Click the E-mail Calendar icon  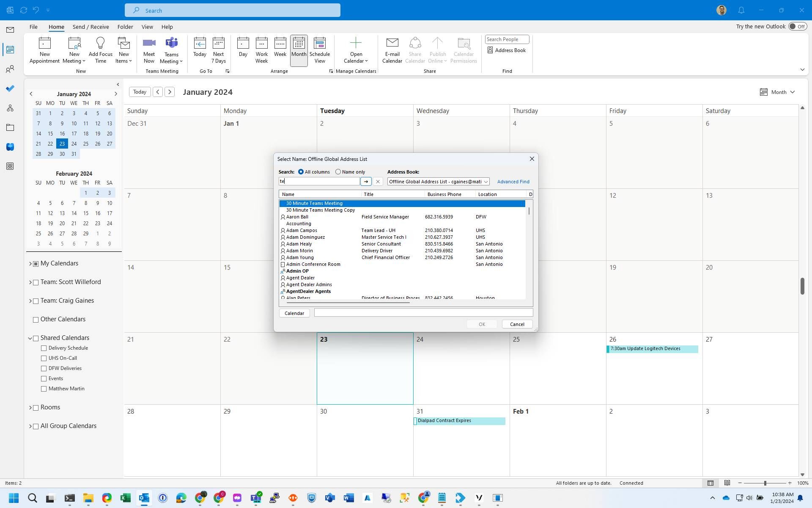point(392,43)
